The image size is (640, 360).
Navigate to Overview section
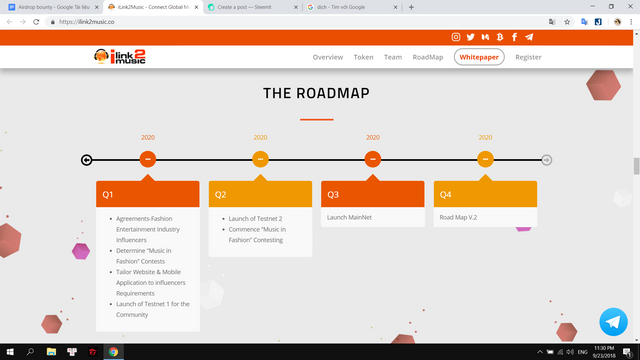(328, 57)
